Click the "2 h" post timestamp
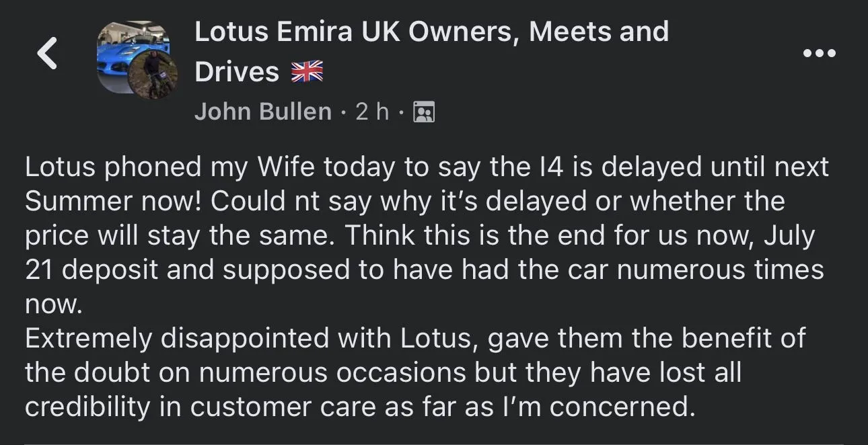868x445 pixels. pos(372,112)
